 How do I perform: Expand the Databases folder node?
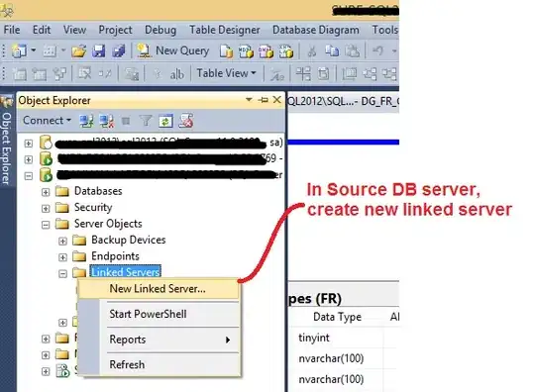tap(46, 192)
